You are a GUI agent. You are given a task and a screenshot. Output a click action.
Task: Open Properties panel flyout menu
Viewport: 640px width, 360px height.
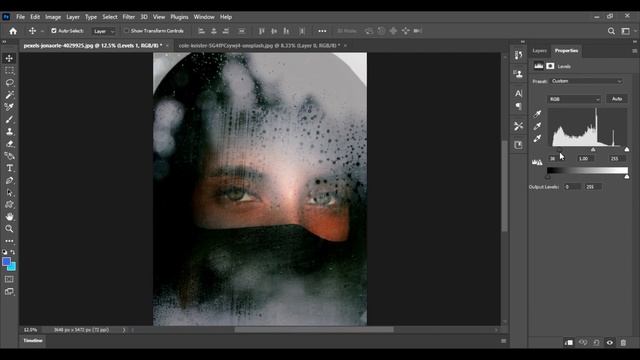tap(634, 51)
